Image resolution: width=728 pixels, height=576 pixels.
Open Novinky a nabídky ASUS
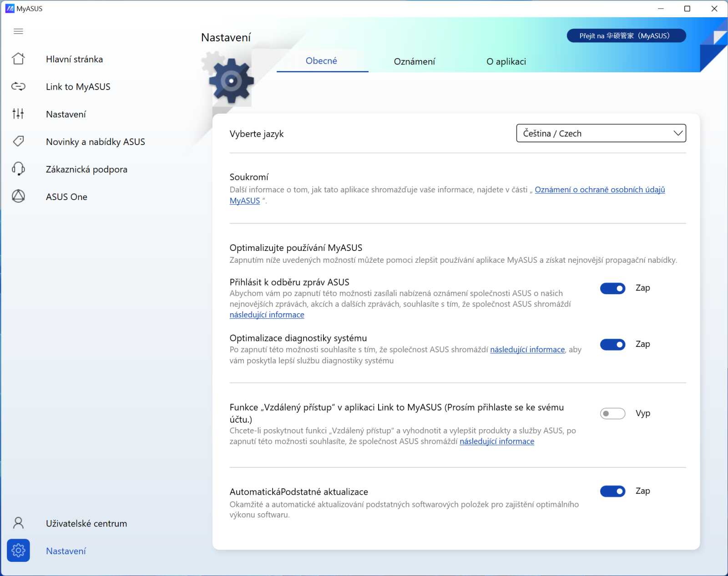96,142
